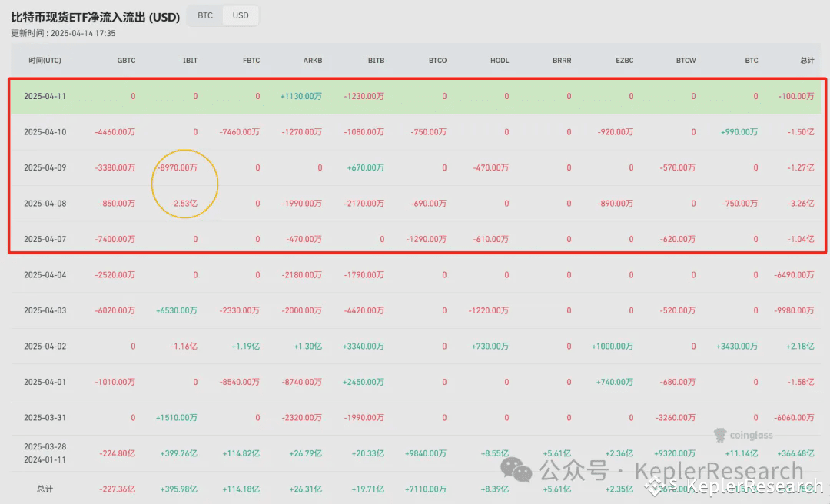Click the EZBC column header
The width and height of the screenshot is (830, 504).
coord(625,61)
